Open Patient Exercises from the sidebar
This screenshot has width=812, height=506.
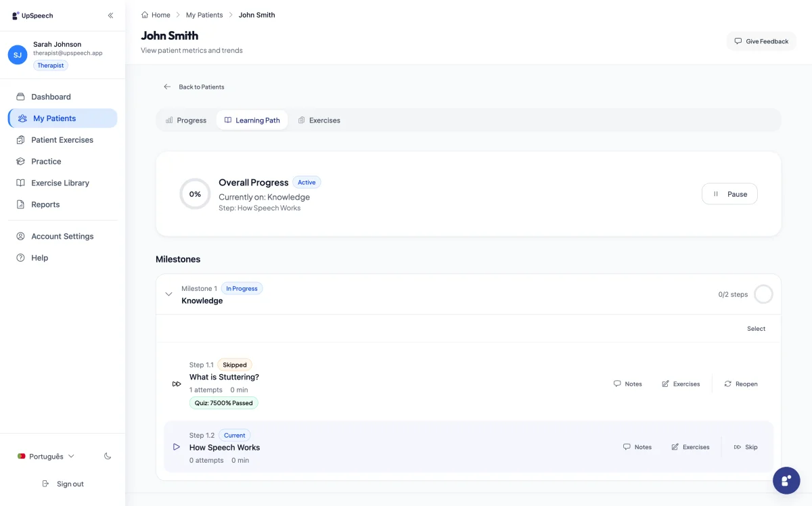tap(63, 139)
